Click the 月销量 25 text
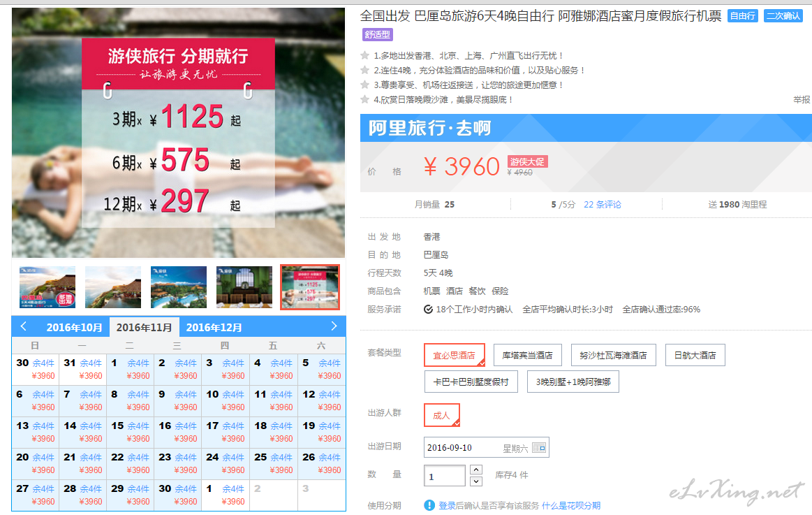This screenshot has width=812, height=515. pyautogui.click(x=434, y=205)
